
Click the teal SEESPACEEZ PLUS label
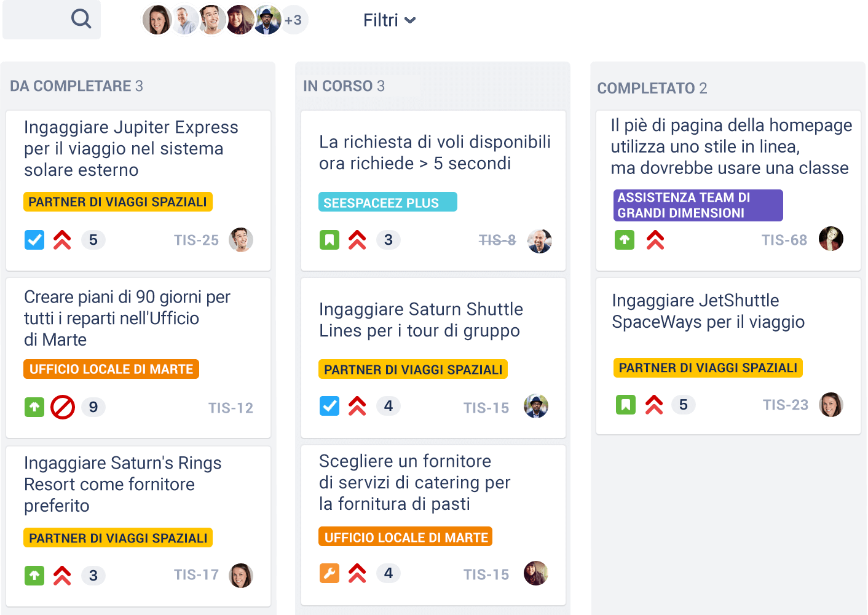(388, 202)
